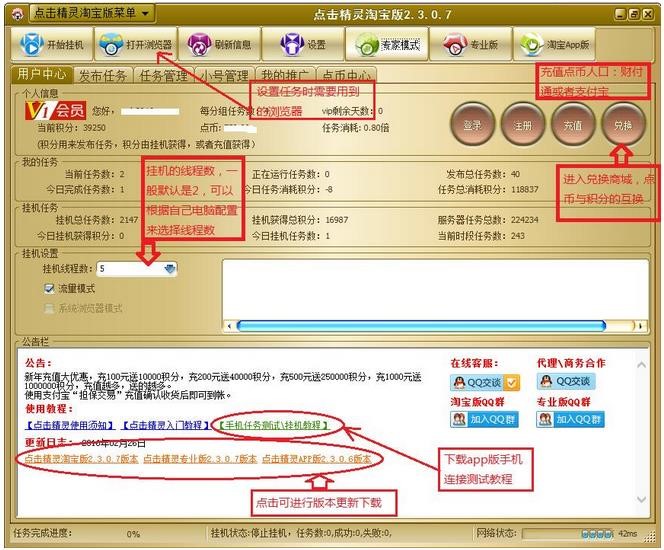The width and height of the screenshot is (664, 550).
Task: Click 任务总消耗积分: 118837 text
Action: [x=488, y=189]
